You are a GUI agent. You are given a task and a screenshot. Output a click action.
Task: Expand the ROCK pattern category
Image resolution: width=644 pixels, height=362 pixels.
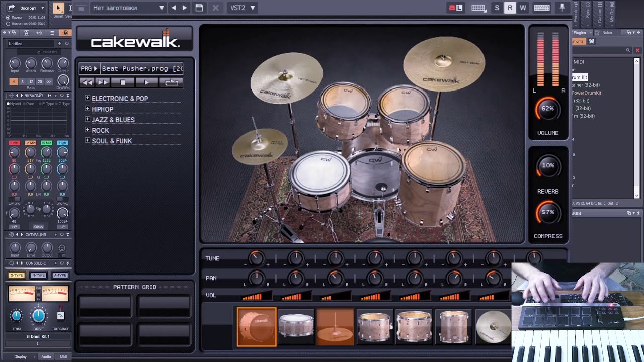[88, 130]
